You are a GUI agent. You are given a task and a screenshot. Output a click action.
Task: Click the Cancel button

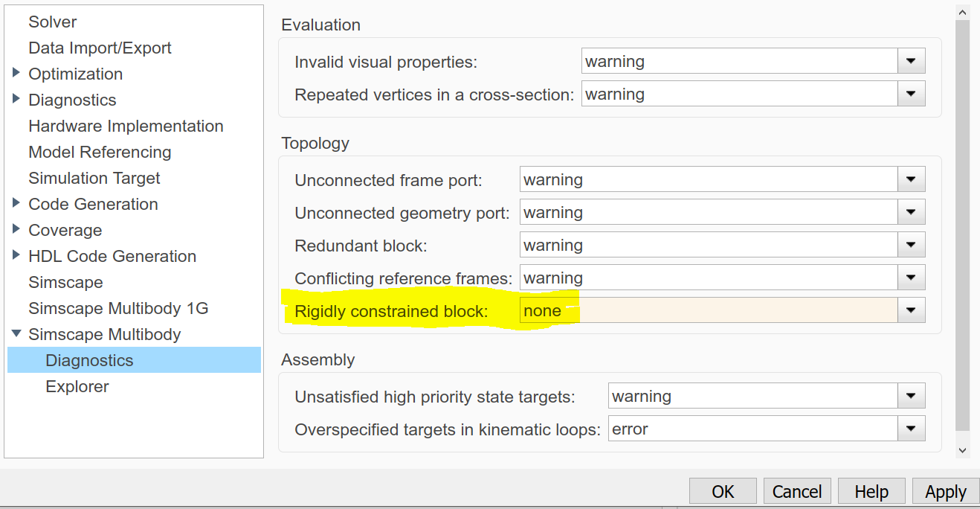(x=796, y=492)
